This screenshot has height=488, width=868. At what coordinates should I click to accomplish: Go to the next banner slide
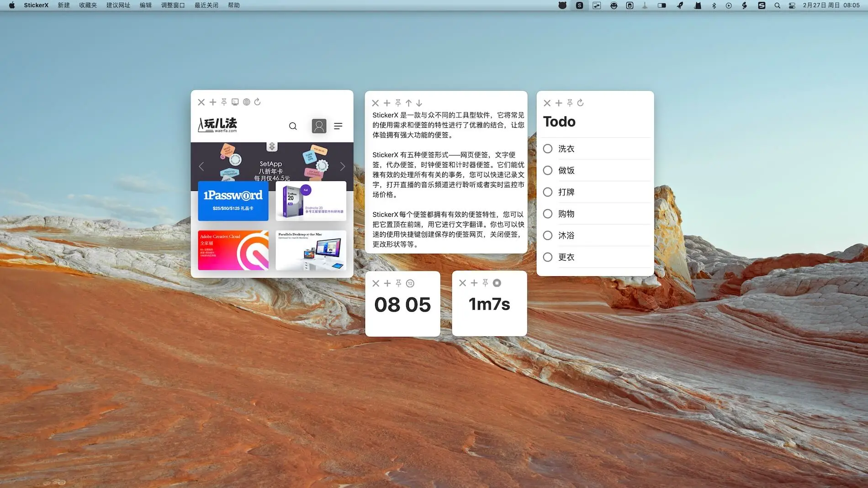(x=343, y=167)
